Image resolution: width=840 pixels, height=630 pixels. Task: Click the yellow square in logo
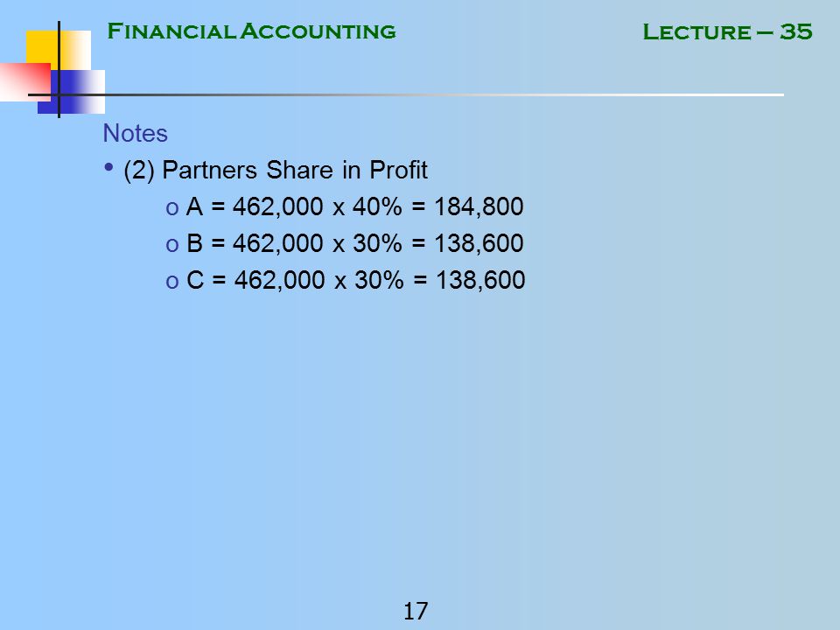coord(59,48)
